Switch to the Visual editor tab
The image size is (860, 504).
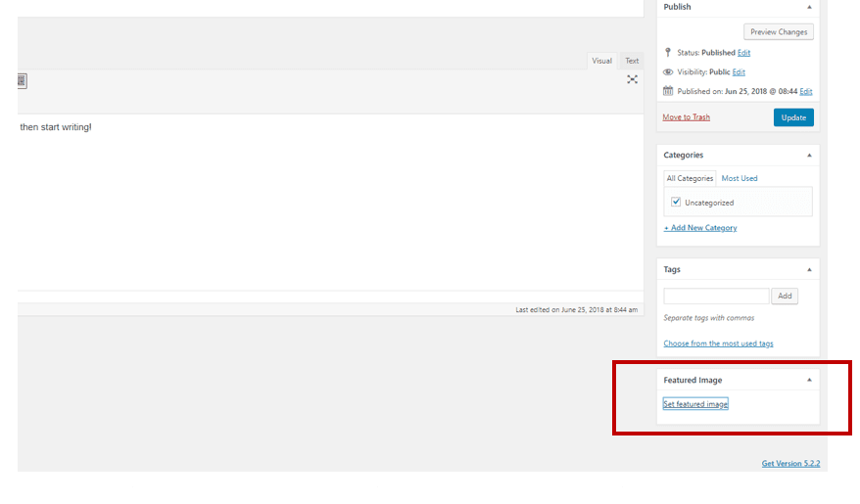click(x=601, y=61)
